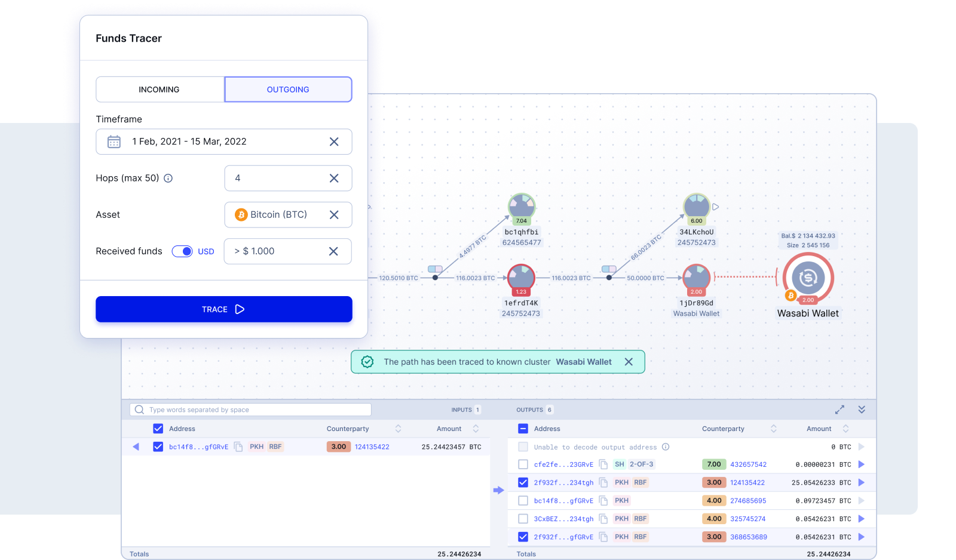956x560 pixels.
Task: Toggle select-all inputs Address checkbox
Action: (x=158, y=429)
